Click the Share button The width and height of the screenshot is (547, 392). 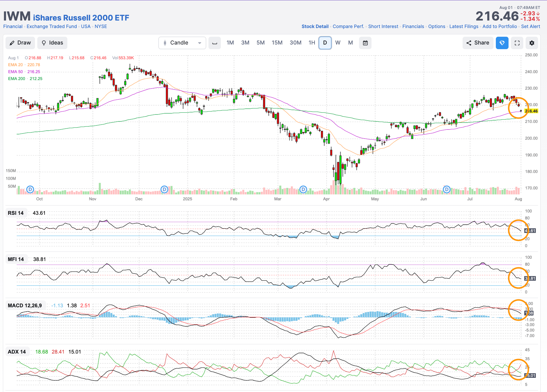tap(478, 43)
